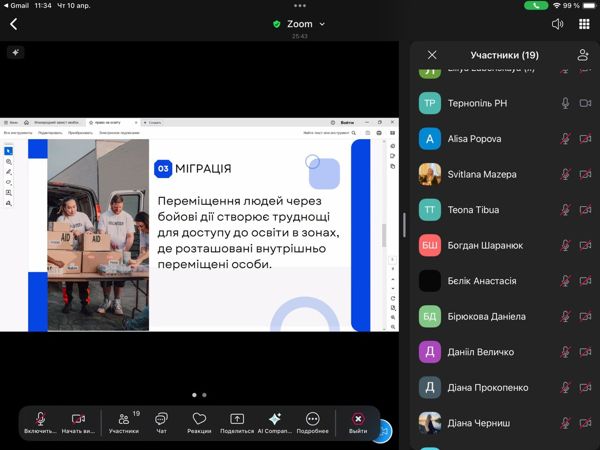Viewport: 600px width, 450px height.
Task: Tap Данііл Величко camera-off icon
Action: tap(585, 352)
